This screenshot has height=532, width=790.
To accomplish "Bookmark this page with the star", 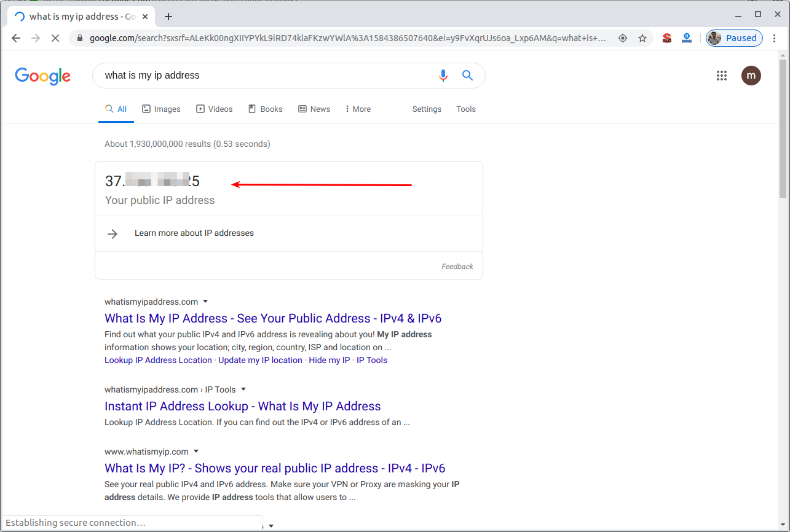I will (x=642, y=38).
